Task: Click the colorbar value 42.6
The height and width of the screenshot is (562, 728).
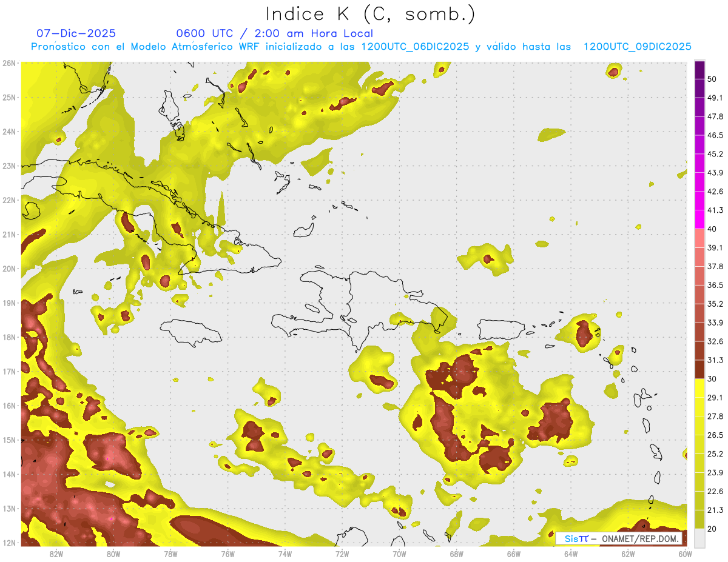Action: 715,192
